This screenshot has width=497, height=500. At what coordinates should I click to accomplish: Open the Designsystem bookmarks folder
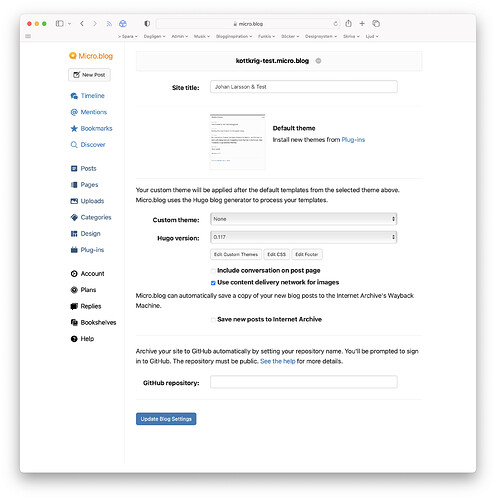coord(321,36)
